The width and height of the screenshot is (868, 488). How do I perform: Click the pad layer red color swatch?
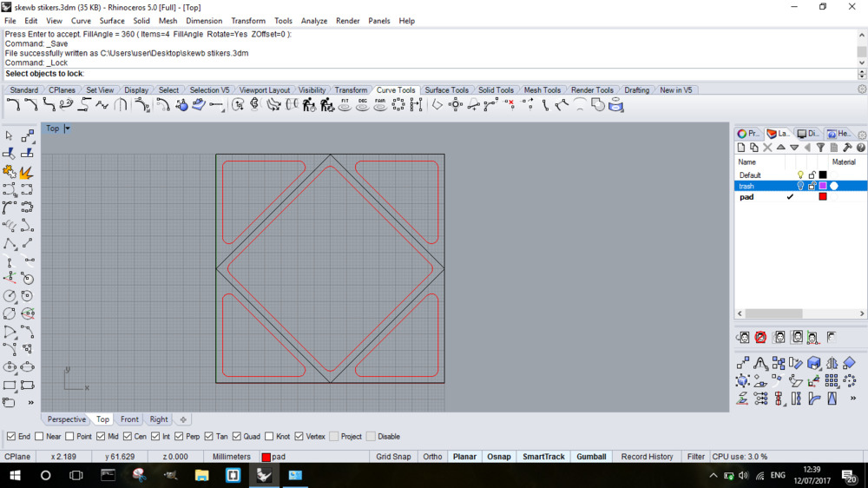pyautogui.click(x=823, y=196)
